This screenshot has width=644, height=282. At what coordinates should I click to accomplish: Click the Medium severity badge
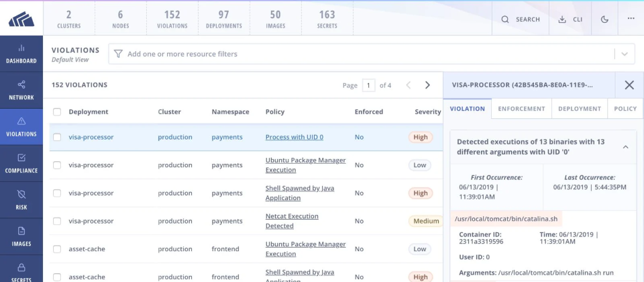(x=425, y=221)
